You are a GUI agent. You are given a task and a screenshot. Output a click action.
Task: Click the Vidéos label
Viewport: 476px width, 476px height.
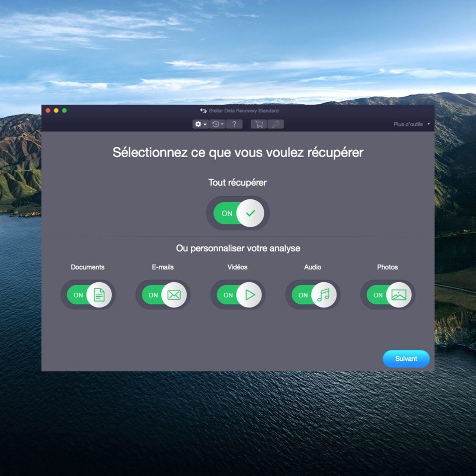pos(238,267)
